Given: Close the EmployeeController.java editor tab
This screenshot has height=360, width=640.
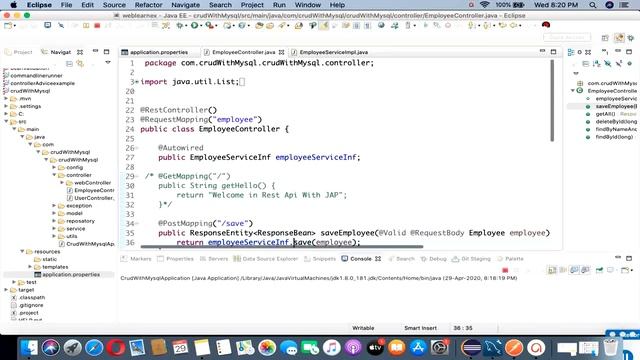Looking at the screenshot, I should (x=281, y=52).
